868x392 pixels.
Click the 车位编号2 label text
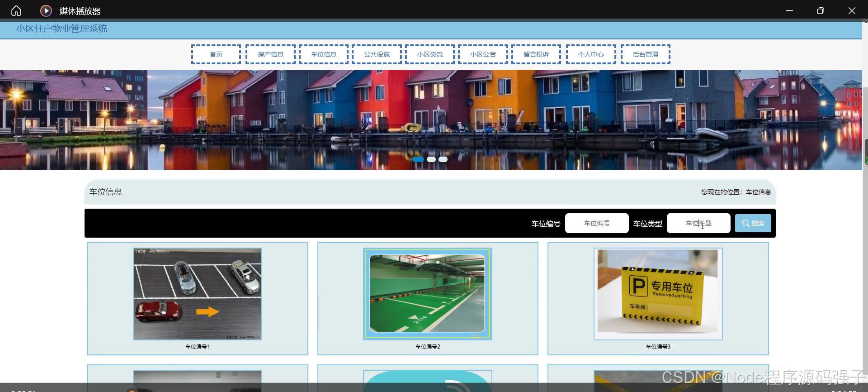click(428, 347)
